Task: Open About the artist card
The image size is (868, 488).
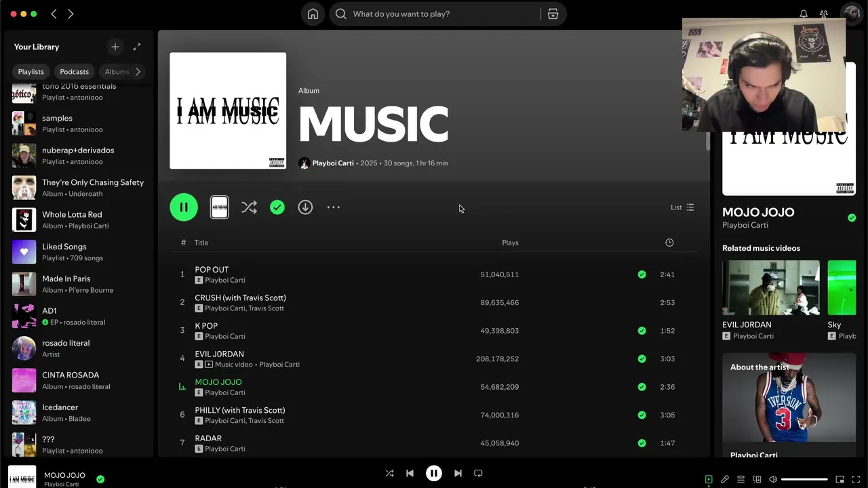Action: tap(789, 405)
